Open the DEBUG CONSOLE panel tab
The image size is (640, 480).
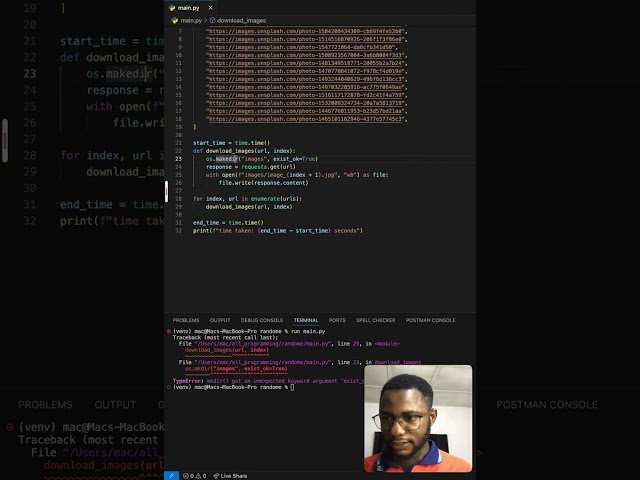click(262, 320)
